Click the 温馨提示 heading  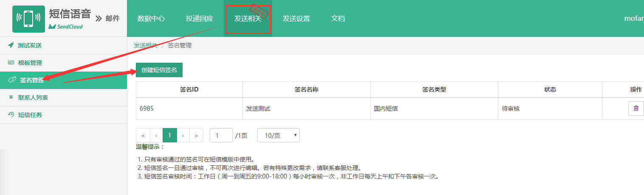[150, 147]
